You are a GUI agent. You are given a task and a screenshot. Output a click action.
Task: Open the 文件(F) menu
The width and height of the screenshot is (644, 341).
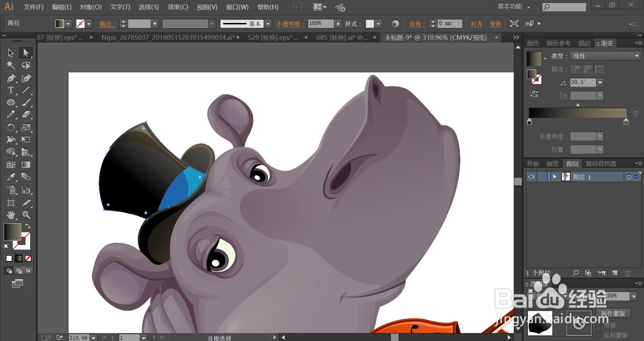[x=33, y=7]
